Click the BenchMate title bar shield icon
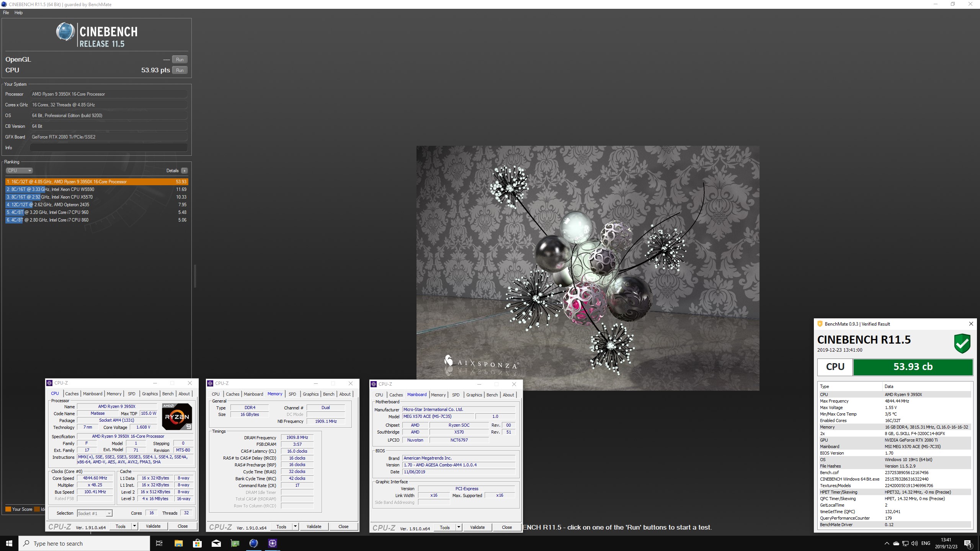This screenshot has height=551, width=980. (x=820, y=324)
